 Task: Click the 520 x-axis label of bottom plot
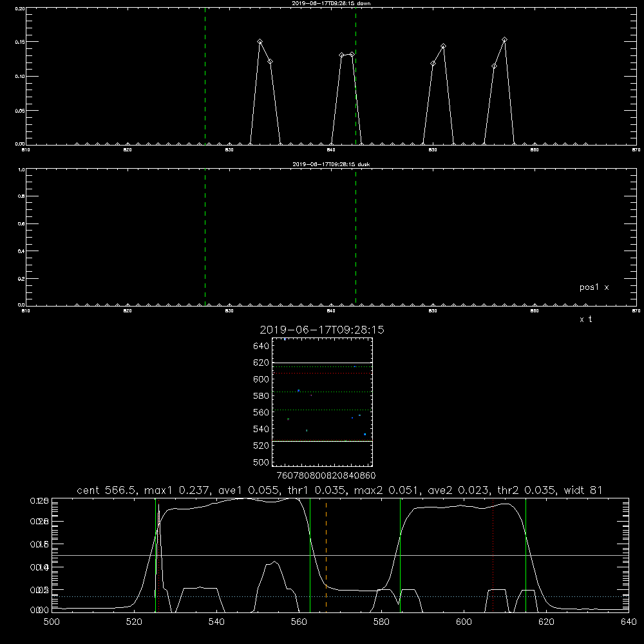[x=134, y=622]
